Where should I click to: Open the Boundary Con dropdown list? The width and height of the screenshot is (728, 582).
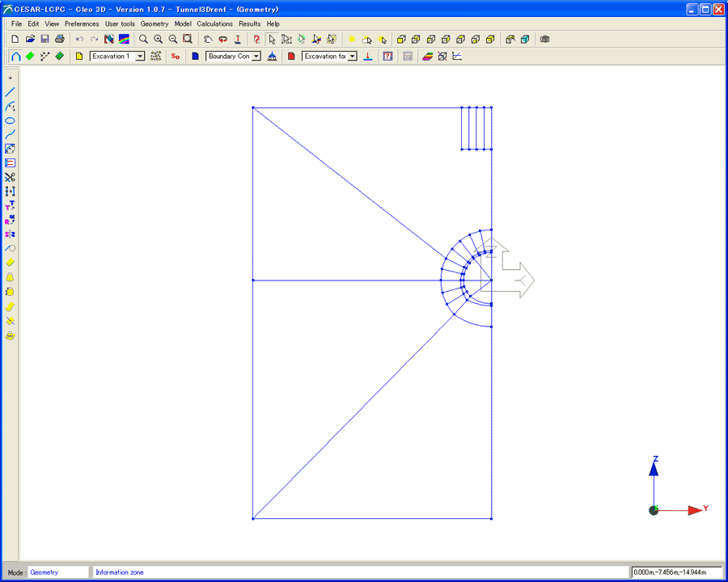tap(256, 57)
